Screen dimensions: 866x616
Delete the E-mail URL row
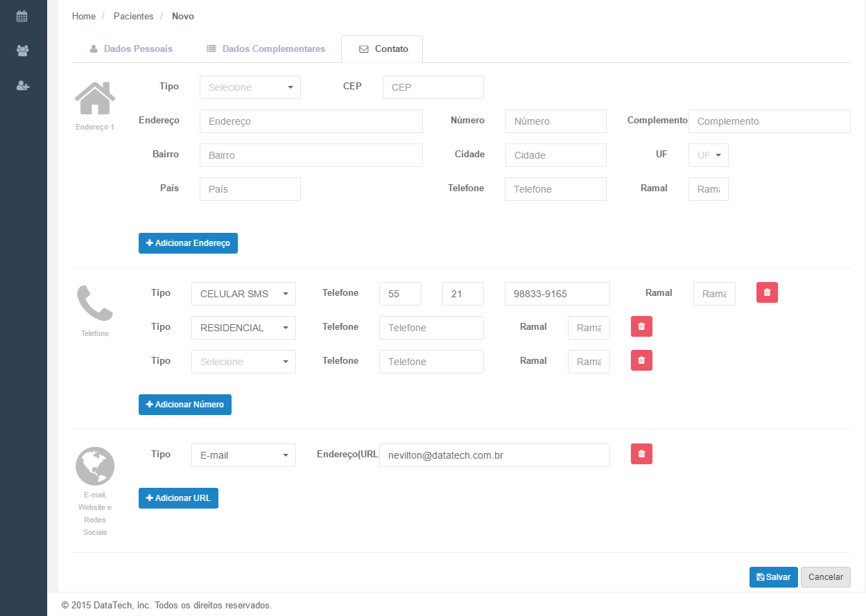click(641, 454)
